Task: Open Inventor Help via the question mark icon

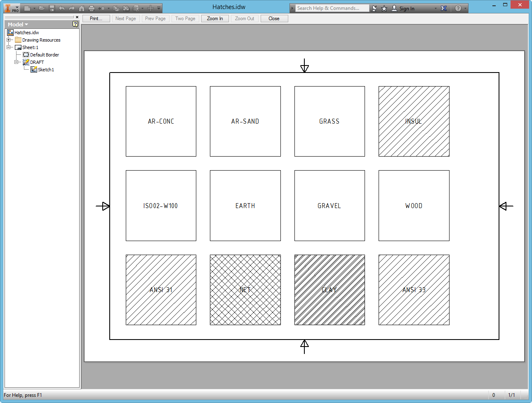Action: 458,8
